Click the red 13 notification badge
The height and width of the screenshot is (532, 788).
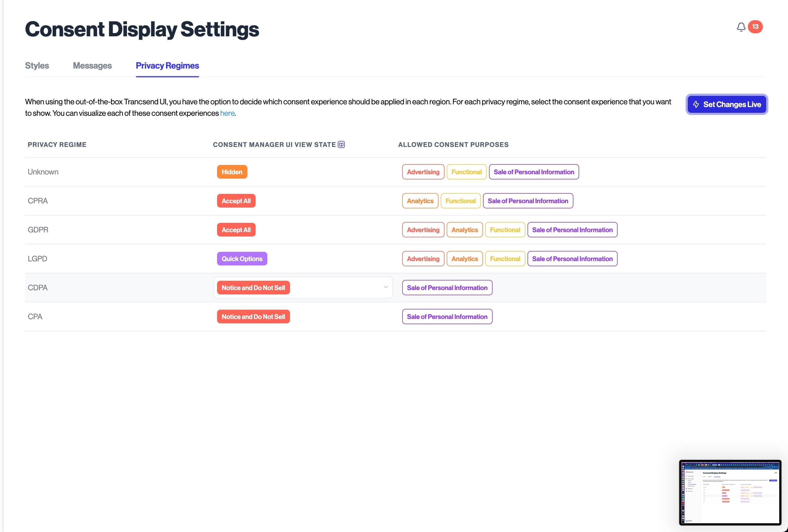(755, 27)
